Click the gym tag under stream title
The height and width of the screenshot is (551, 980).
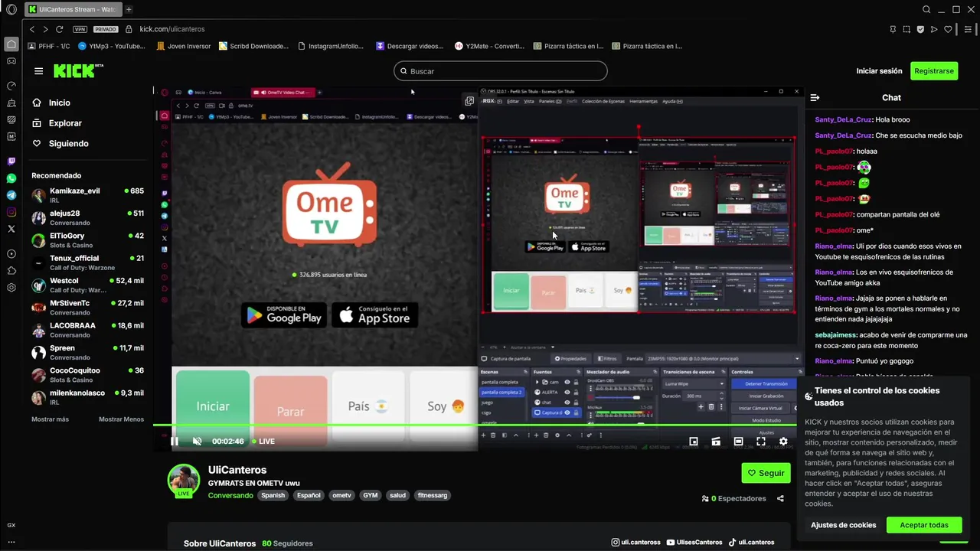tap(371, 495)
